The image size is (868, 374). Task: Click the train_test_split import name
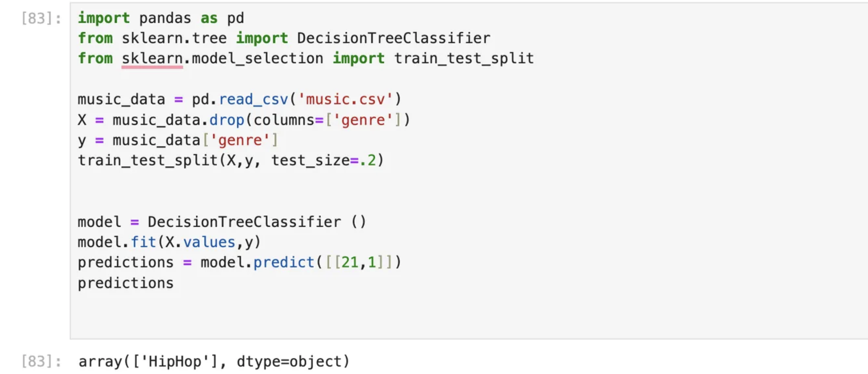pos(464,59)
